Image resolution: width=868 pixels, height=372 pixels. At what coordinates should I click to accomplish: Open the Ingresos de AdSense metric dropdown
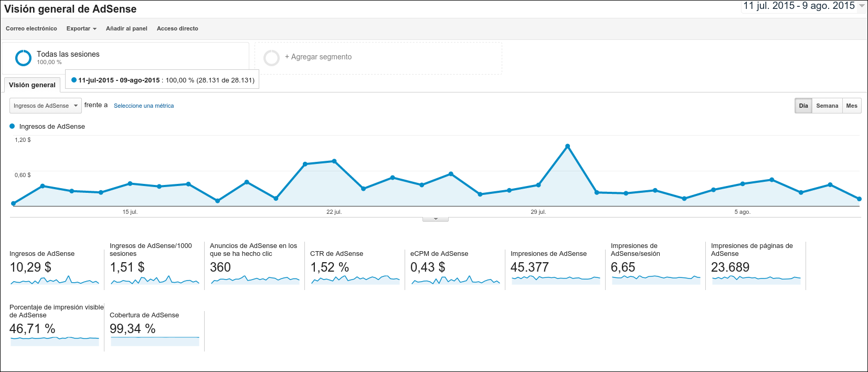click(x=46, y=106)
